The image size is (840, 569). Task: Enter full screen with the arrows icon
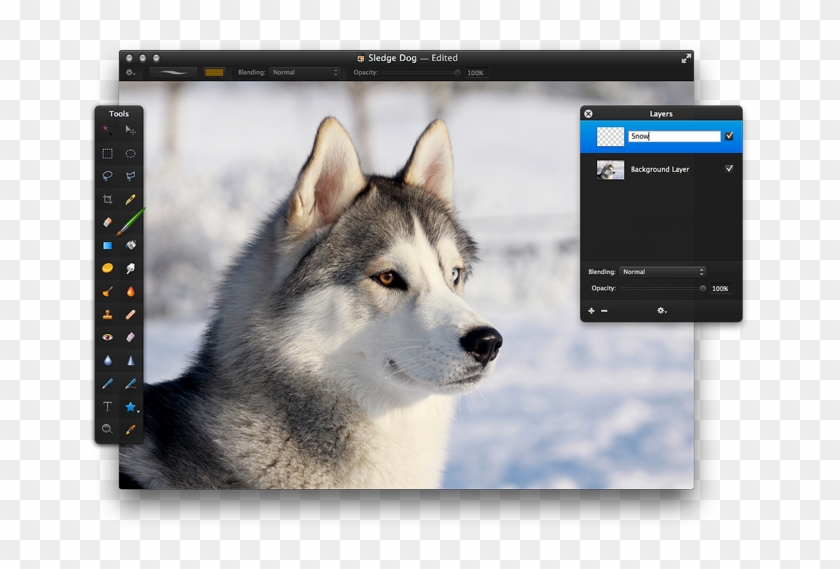pos(686,58)
